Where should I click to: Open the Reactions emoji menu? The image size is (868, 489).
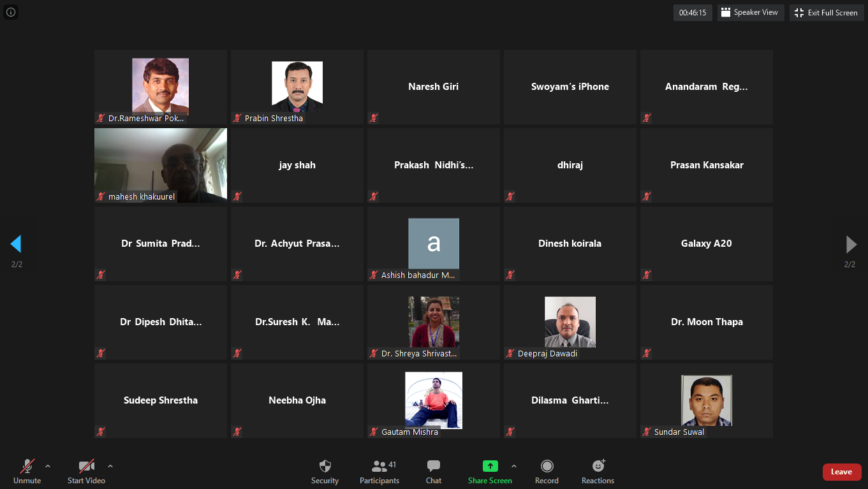(598, 466)
